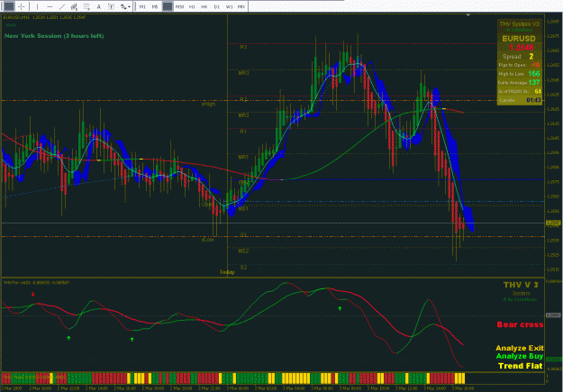
Task: Click the R2 pivot label
Action: (243, 99)
